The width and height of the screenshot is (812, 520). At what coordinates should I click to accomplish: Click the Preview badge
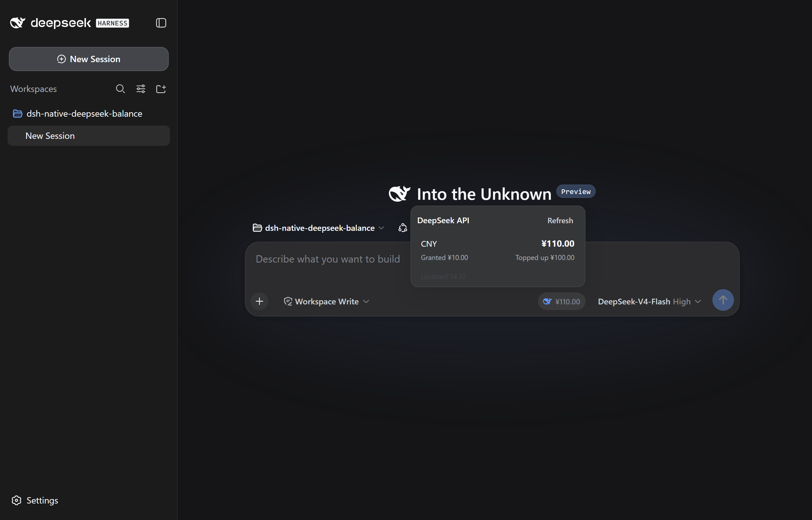pos(576,192)
